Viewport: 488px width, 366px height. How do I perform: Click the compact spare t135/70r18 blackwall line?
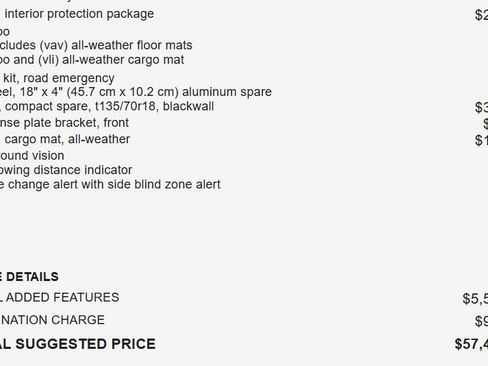[x=107, y=106]
